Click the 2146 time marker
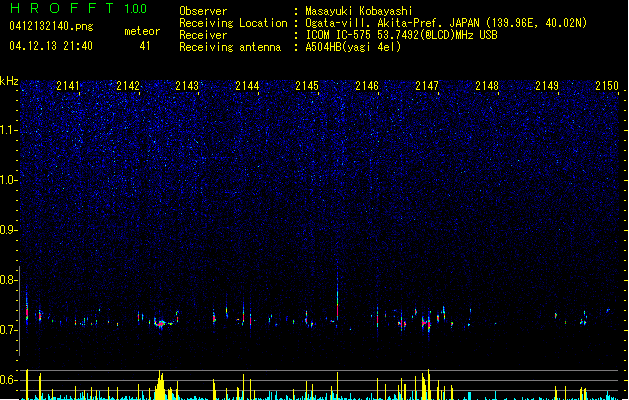629x400 pixels. click(367, 86)
